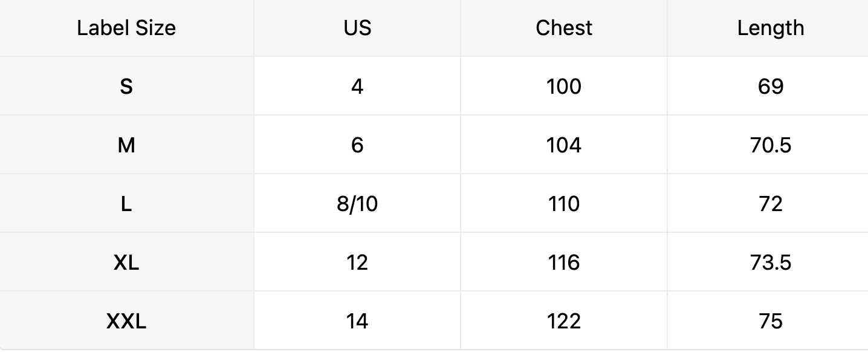Click the Chest column header
The width and height of the screenshot is (868, 352).
[564, 28]
